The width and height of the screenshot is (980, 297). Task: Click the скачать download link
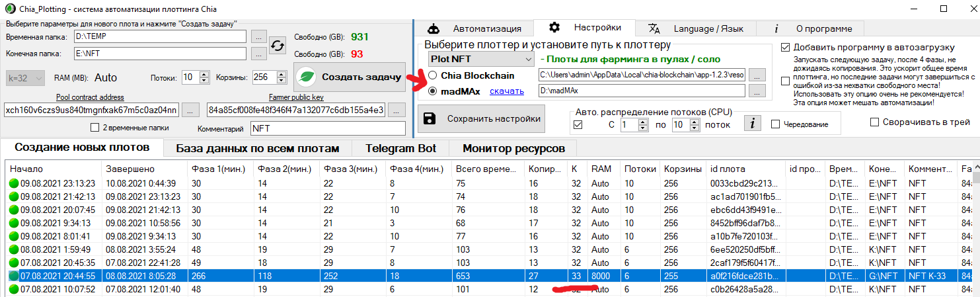(507, 91)
